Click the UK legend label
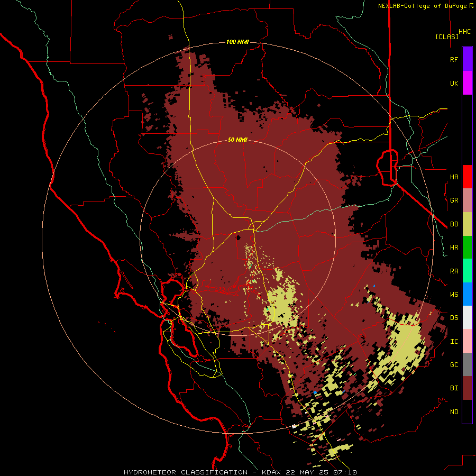 pyautogui.click(x=454, y=83)
